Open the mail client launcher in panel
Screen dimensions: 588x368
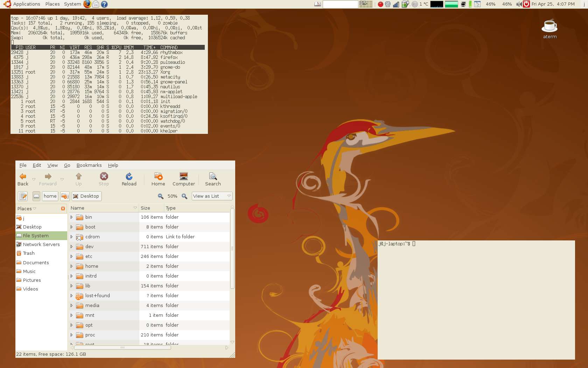click(96, 4)
